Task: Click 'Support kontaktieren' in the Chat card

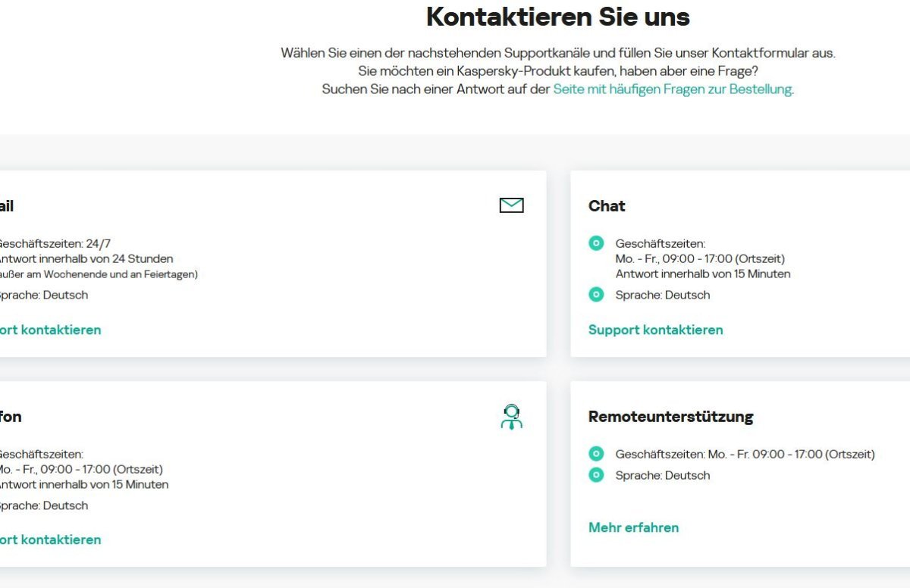Action: click(655, 330)
